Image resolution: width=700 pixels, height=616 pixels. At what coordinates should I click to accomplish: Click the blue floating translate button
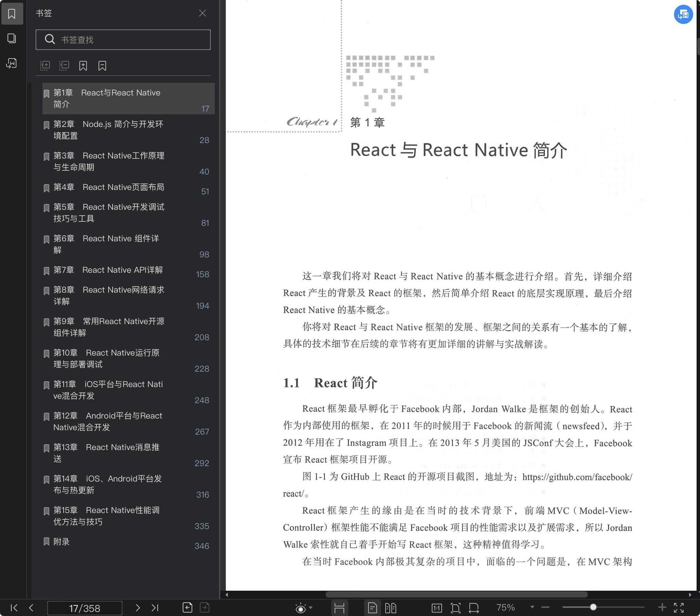[683, 14]
